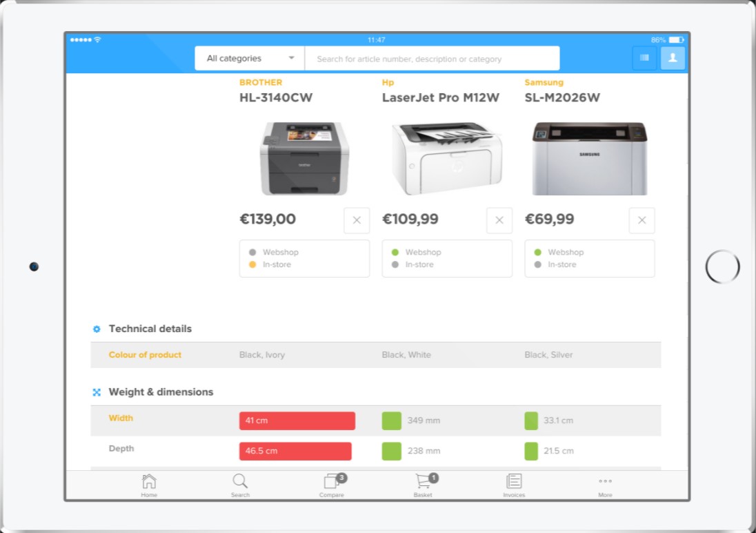Click the Black, Ivory colour value
756x533 pixels.
coord(262,355)
